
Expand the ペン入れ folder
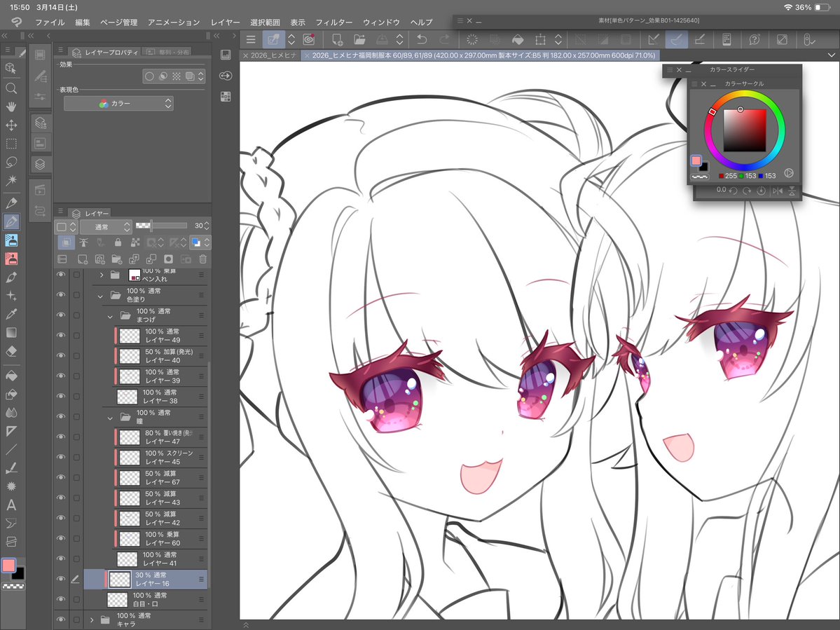(x=102, y=275)
